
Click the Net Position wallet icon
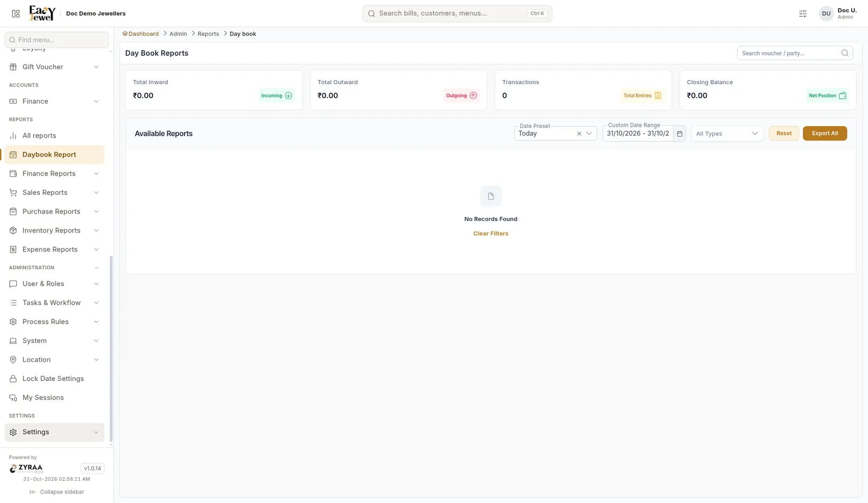tap(843, 95)
